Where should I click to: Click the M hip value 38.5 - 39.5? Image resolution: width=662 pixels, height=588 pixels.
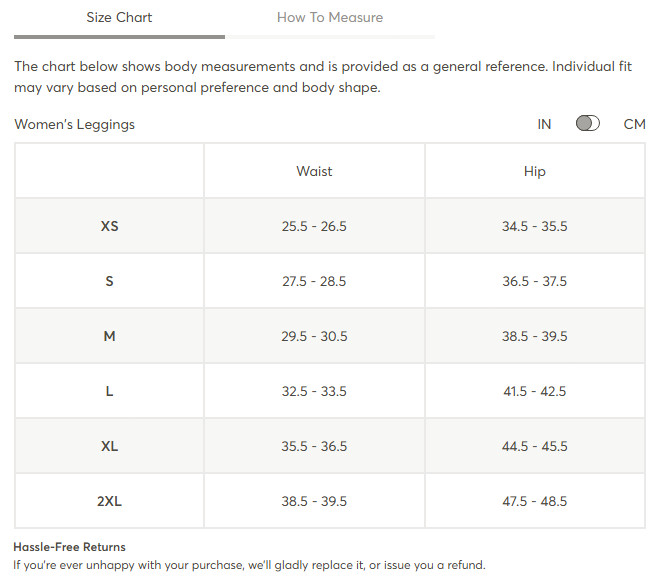[534, 336]
